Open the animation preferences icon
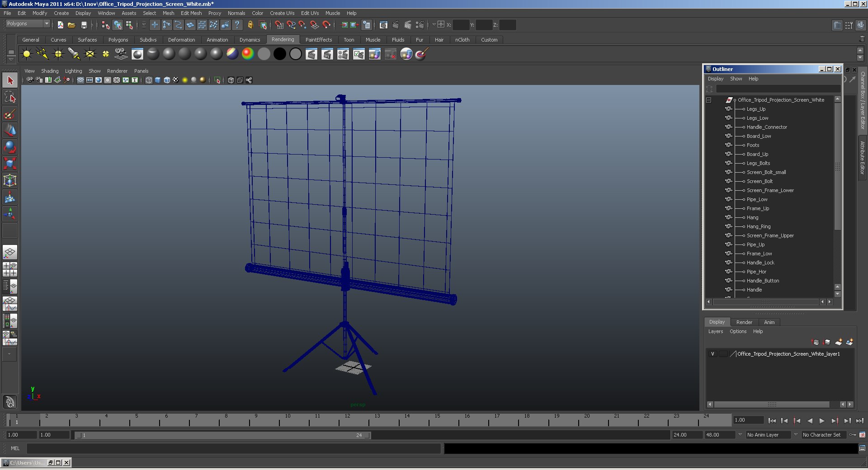868x470 pixels. (862, 435)
